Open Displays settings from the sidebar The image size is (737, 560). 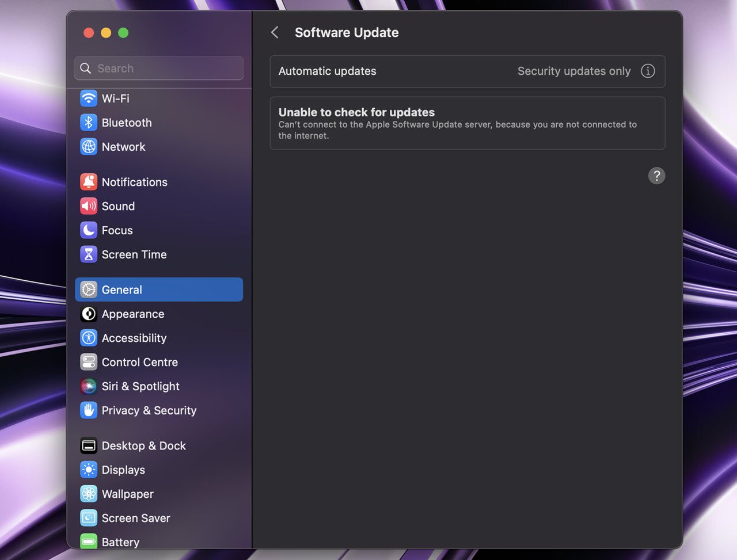[123, 470]
